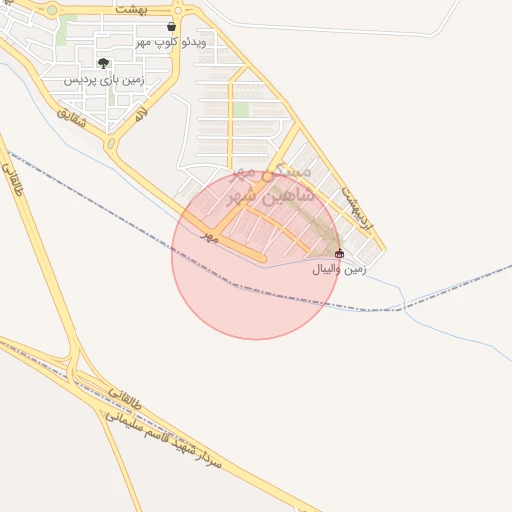Select the اردیبهشت street label

pos(357,210)
